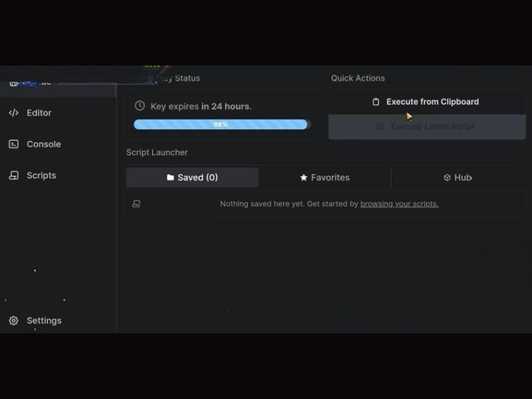
Task: Open the Editor page label
Action: (x=39, y=113)
